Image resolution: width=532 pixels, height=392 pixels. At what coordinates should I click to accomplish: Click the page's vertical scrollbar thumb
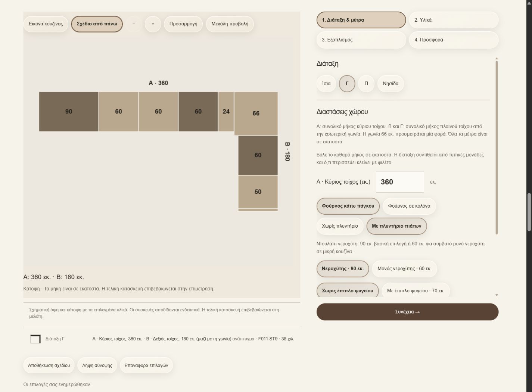tap(529, 212)
